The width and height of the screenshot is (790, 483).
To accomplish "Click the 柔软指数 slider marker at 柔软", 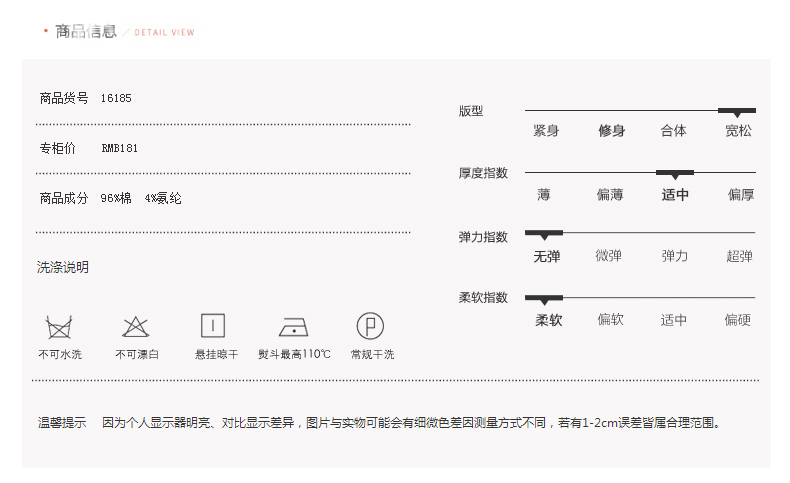I will pos(544,299).
